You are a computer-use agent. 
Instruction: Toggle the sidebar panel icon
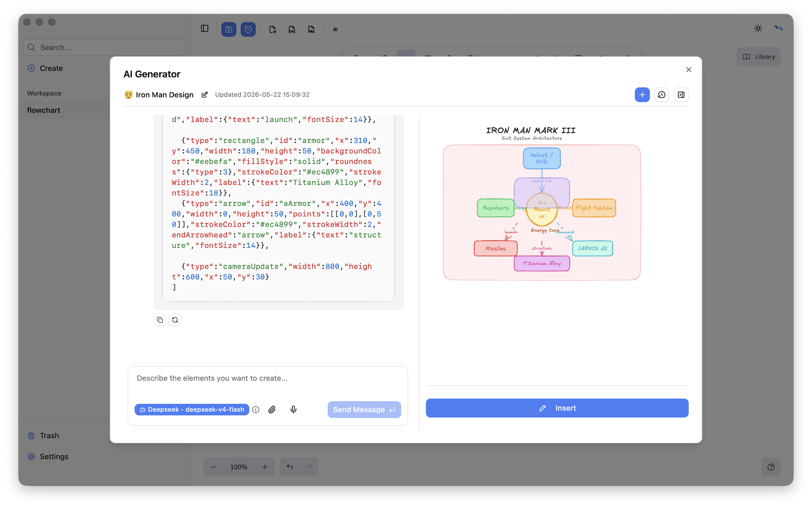[x=205, y=29]
